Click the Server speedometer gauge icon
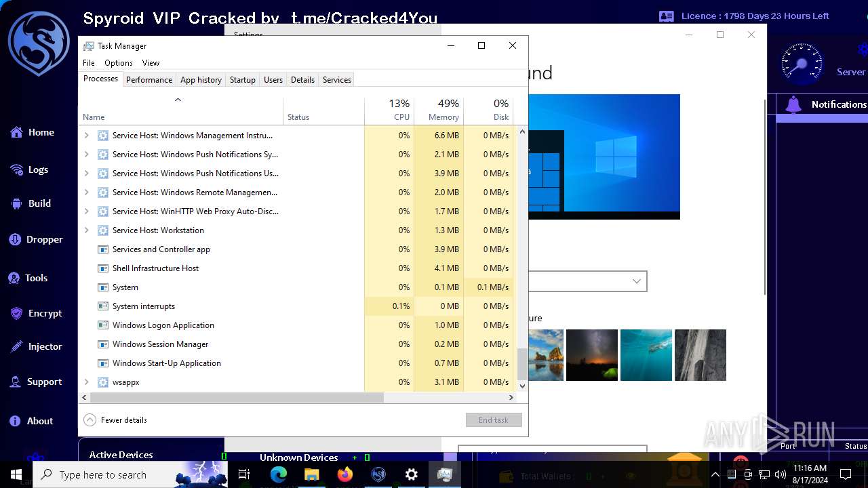868x488 pixels. tap(802, 64)
